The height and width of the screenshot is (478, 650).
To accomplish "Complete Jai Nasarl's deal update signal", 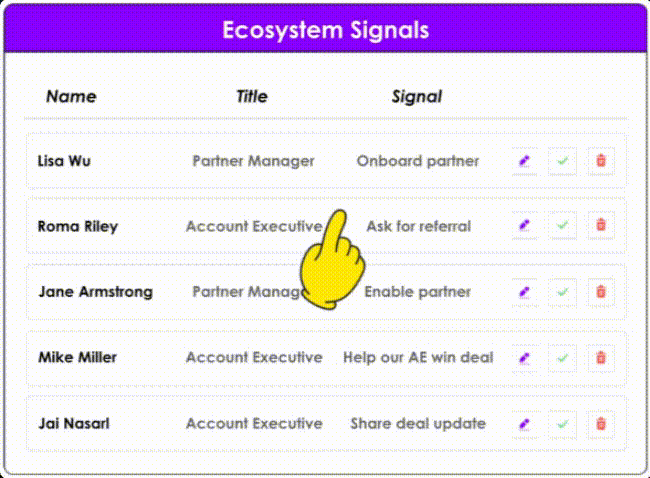I will [562, 423].
